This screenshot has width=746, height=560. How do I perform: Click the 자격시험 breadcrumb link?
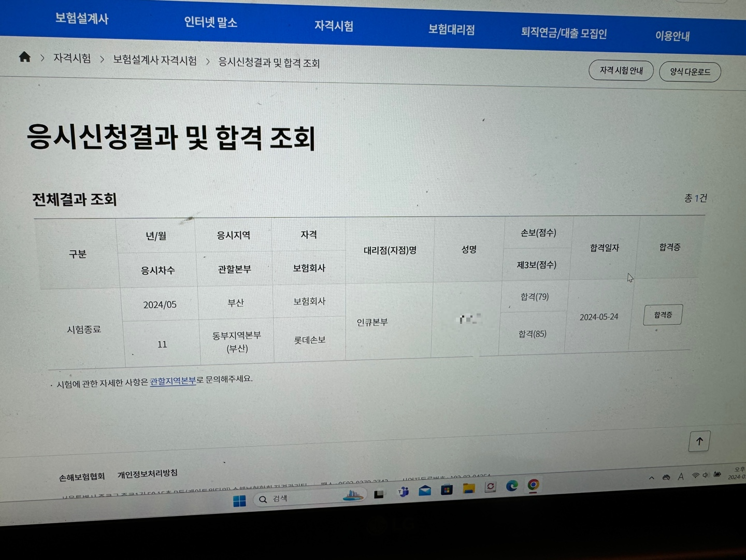coord(72,58)
